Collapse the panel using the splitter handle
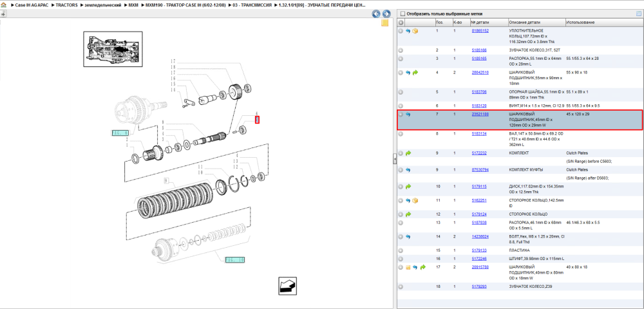The width and height of the screenshot is (644, 309). pos(394,158)
